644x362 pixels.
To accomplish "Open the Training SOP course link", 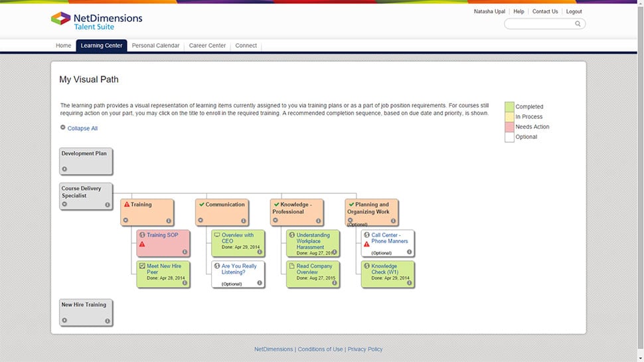I will (163, 235).
